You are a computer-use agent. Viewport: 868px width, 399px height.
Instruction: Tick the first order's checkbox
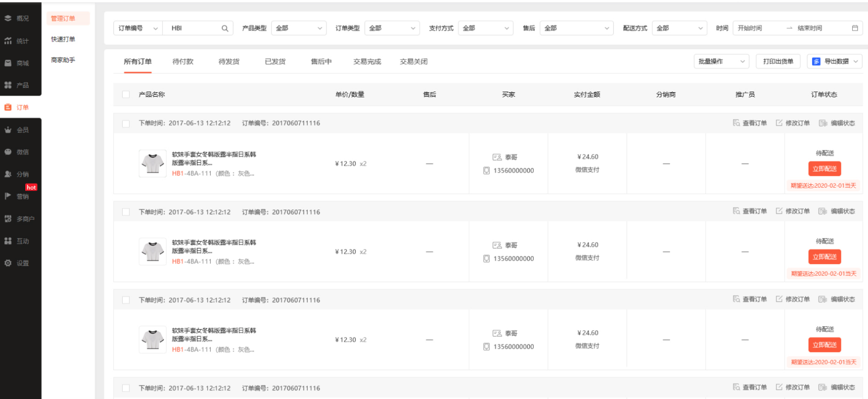(126, 123)
